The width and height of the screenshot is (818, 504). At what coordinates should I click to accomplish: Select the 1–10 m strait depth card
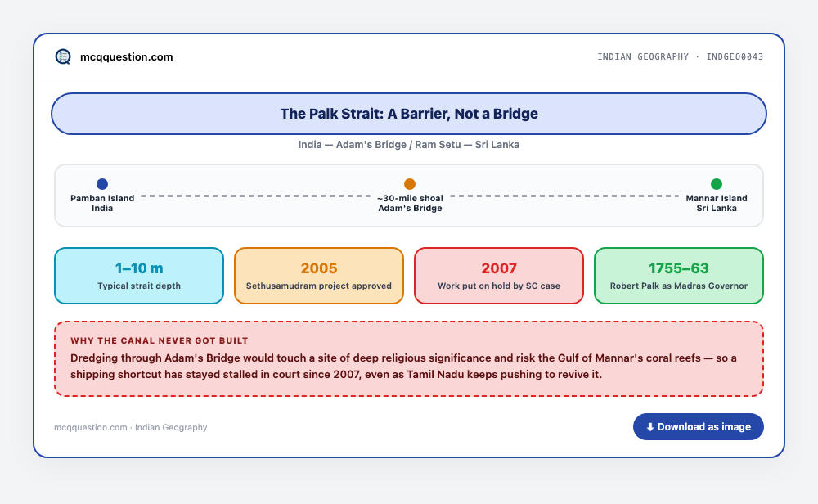(139, 276)
